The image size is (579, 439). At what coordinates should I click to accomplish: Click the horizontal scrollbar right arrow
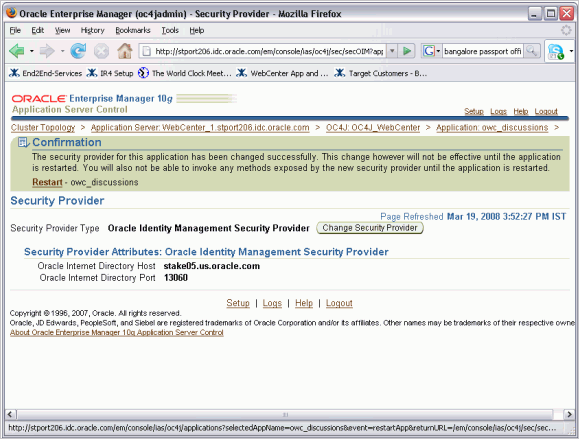[x=569, y=414]
